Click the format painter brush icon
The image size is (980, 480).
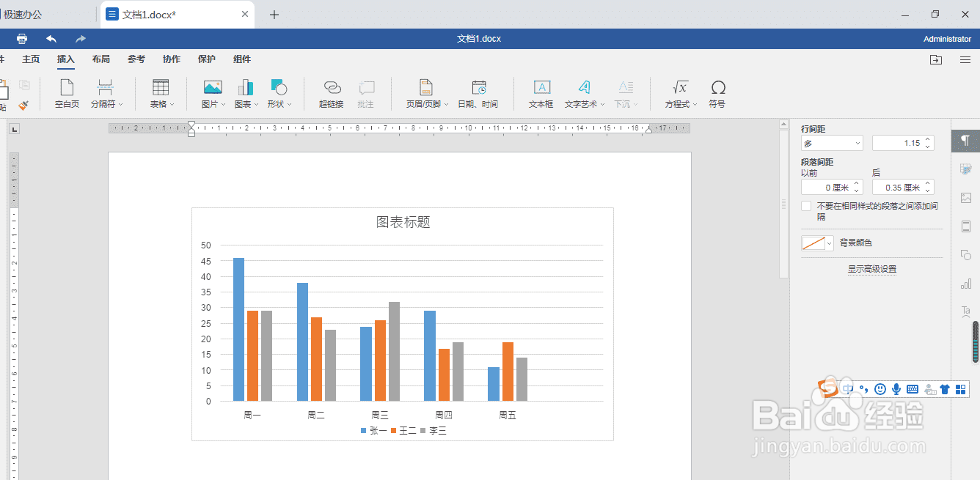(23, 105)
